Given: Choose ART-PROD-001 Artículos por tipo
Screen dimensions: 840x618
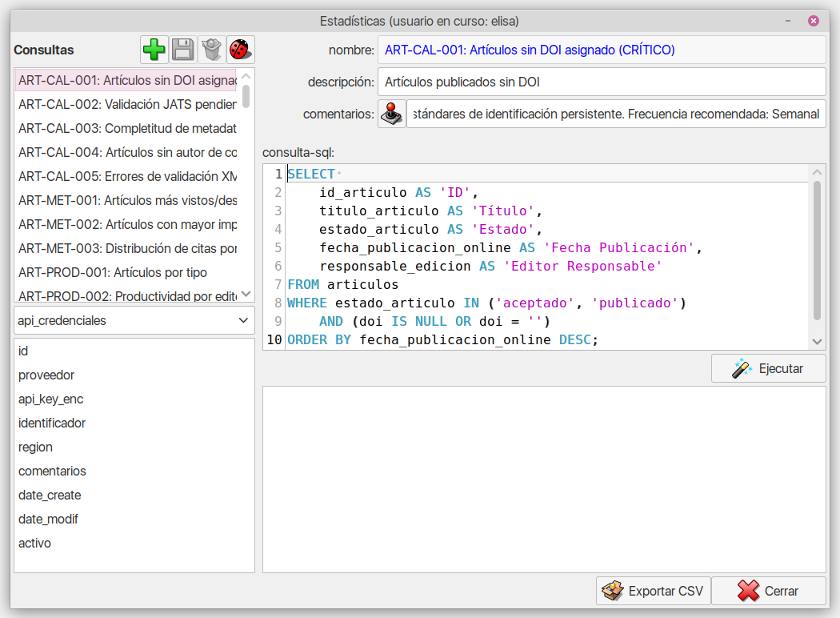Looking at the screenshot, I should pos(113,272).
